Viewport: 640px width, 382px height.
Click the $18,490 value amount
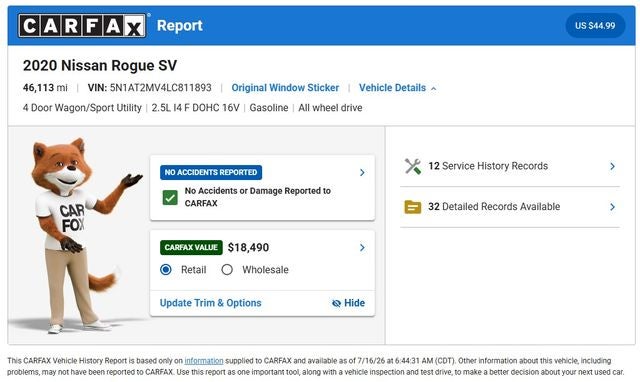[248, 247]
